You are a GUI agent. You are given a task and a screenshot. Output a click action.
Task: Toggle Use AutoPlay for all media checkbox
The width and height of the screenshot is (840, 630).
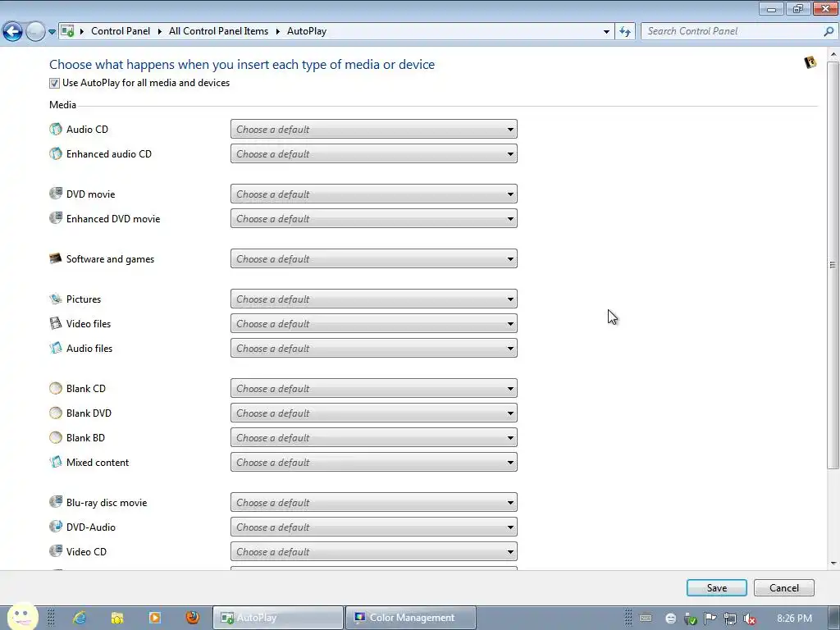[x=54, y=83]
